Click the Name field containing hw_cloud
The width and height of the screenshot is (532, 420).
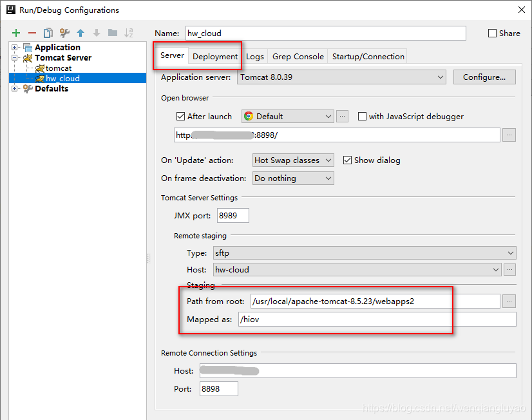click(326, 33)
